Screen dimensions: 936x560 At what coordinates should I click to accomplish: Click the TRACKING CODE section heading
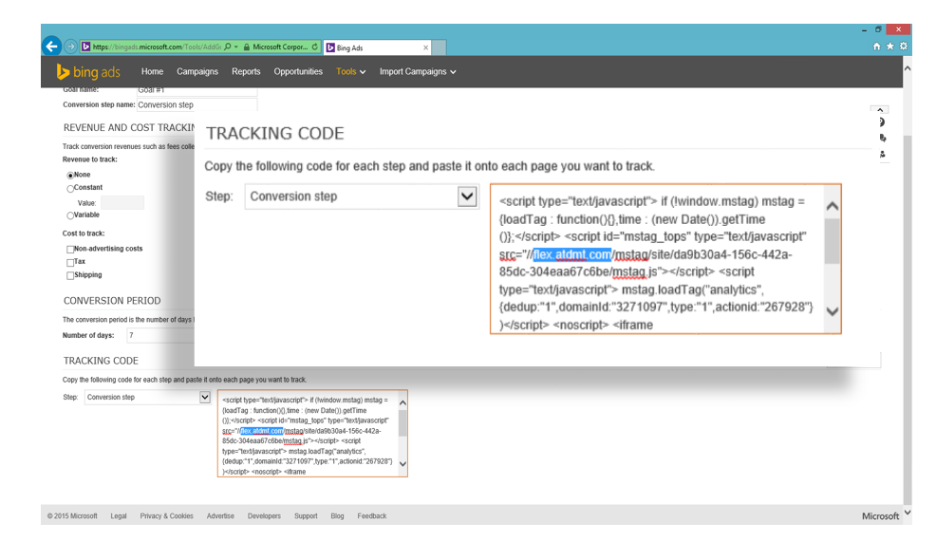click(101, 361)
